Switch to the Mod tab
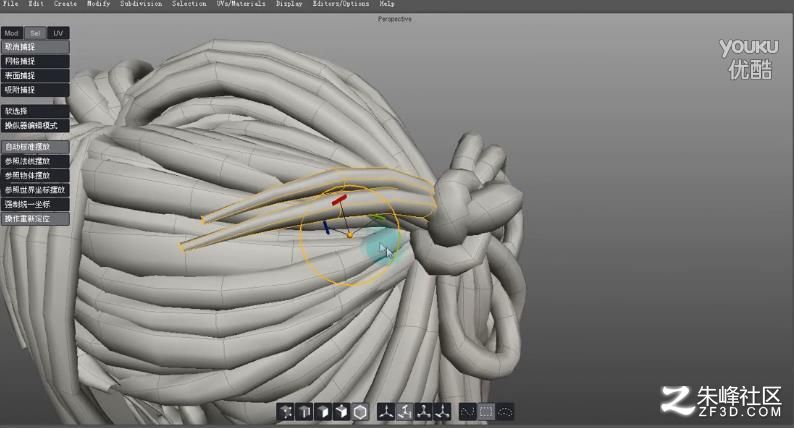Viewport: 794px width, 428px height. (x=12, y=33)
